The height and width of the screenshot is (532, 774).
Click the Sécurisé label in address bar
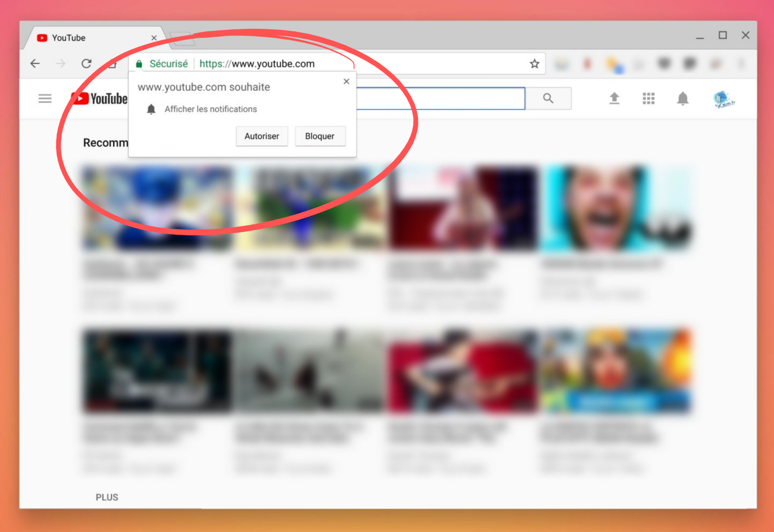point(169,64)
